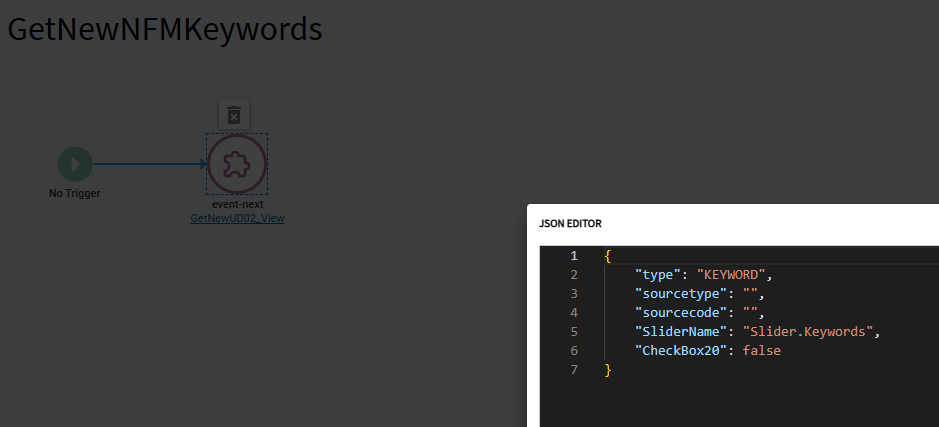This screenshot has width=939, height=427.
Task: Click the closing brace on line 7
Action: [608, 370]
